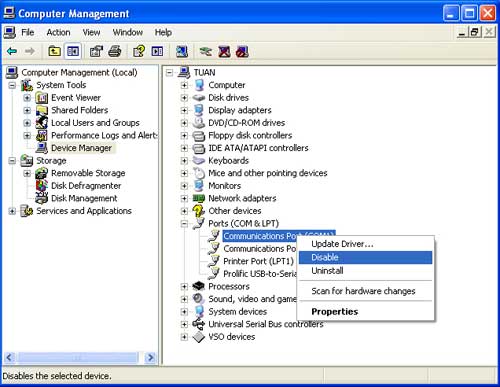Click the Update driver toolbar icon

[206, 51]
